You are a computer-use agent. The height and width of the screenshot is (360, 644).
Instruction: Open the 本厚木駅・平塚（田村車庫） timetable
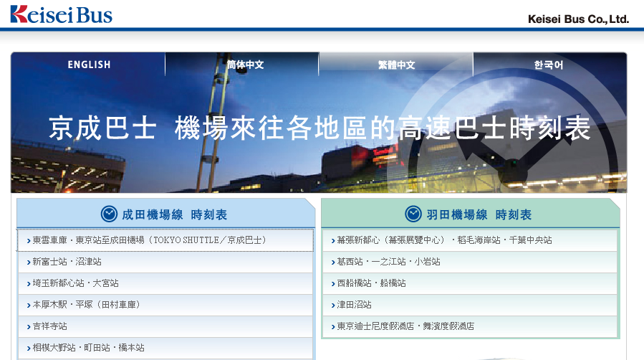tap(165, 305)
